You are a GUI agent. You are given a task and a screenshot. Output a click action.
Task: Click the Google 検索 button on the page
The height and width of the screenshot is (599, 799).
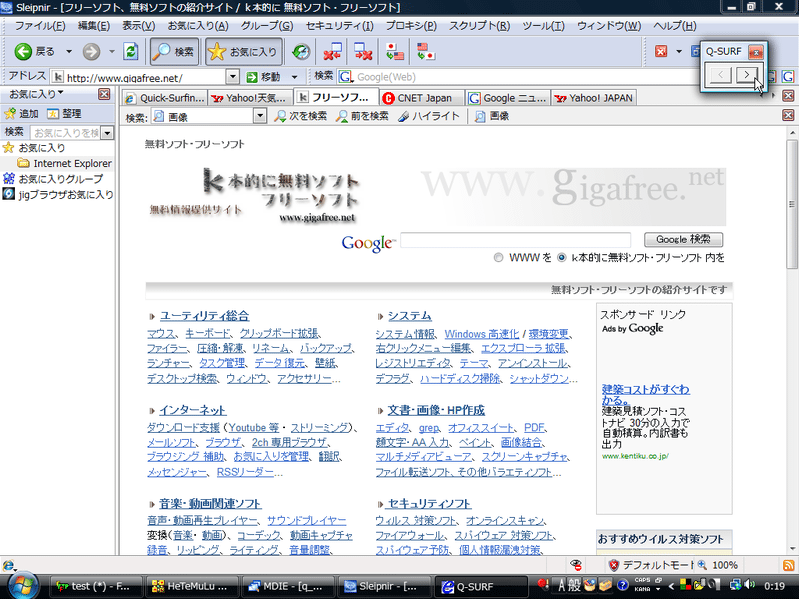(683, 239)
